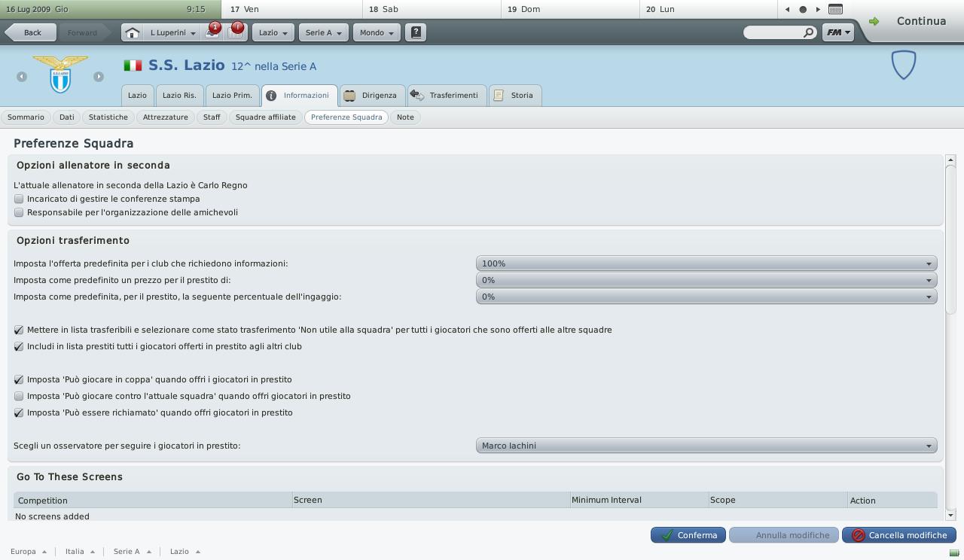Enable 'Responsabile per l'organizzazione delle amichevoli'
This screenshot has height=560, width=964.
19,212
